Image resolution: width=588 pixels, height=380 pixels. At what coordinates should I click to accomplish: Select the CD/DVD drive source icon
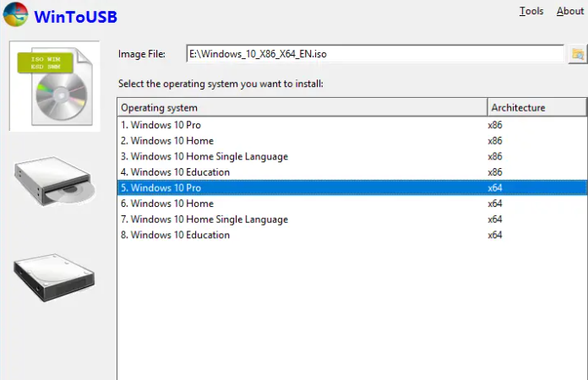[55, 182]
